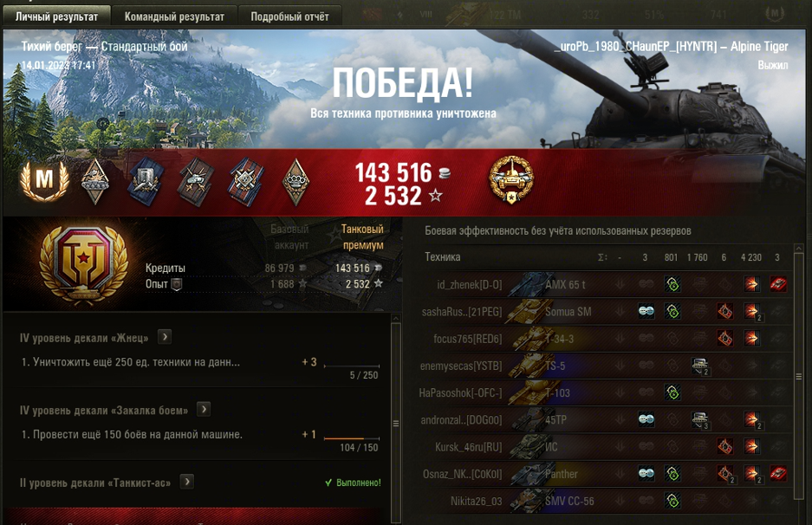Viewport: 812px width, 525px height.
Task: Click the assist icon in TS-5 row
Action: point(700,366)
